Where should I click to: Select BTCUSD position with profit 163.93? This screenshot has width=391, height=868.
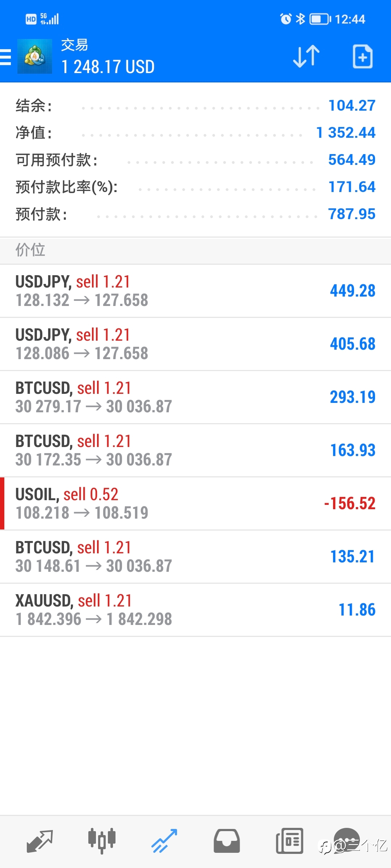[x=195, y=451]
